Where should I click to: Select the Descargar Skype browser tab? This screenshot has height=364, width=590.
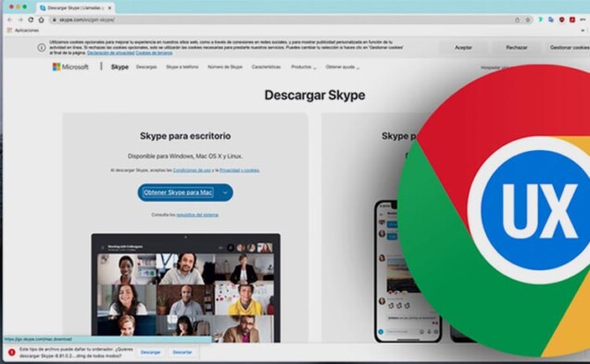[x=75, y=8]
